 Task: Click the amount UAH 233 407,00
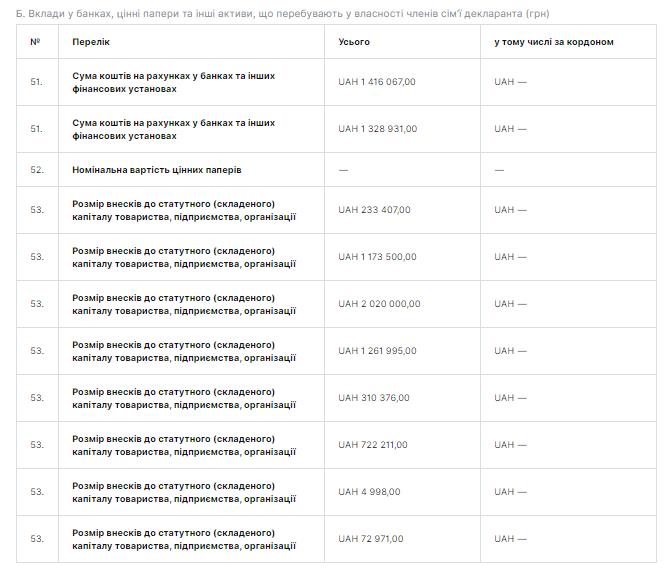374,210
